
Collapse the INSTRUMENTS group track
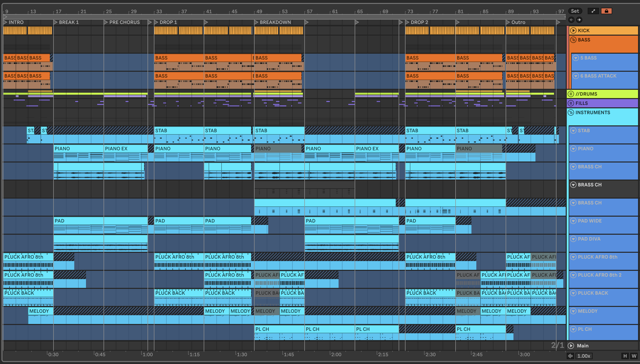571,112
